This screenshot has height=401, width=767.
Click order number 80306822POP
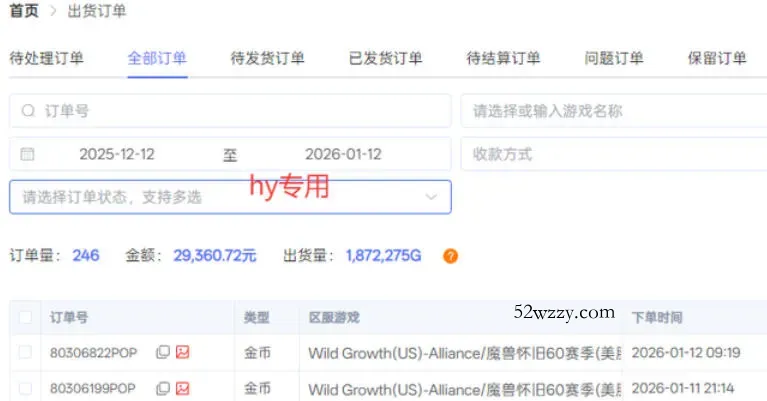click(x=93, y=353)
